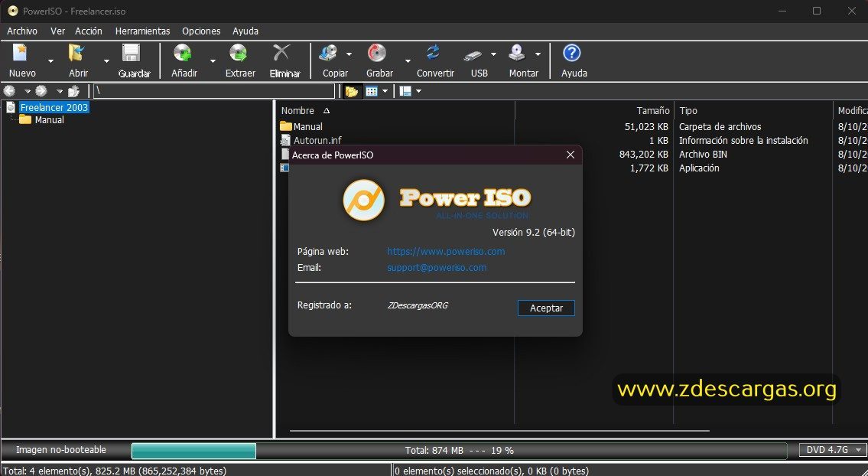Click the Ayuda question mark icon

pos(572,54)
